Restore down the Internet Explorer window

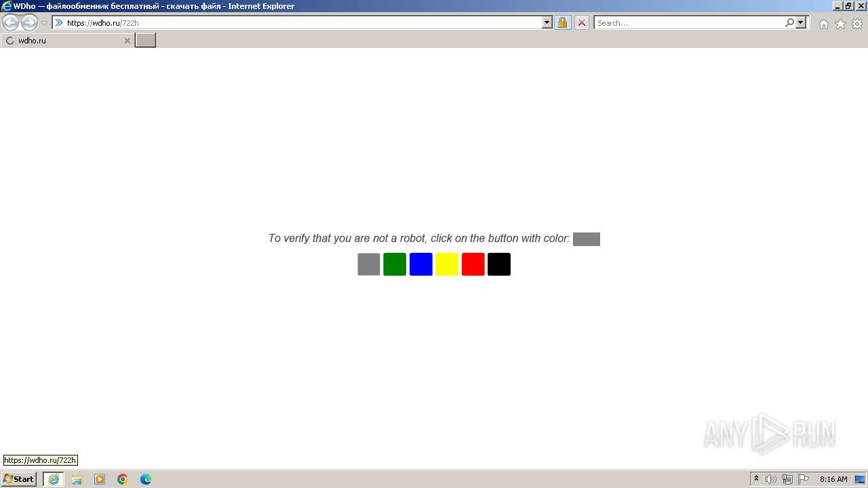(x=848, y=6)
